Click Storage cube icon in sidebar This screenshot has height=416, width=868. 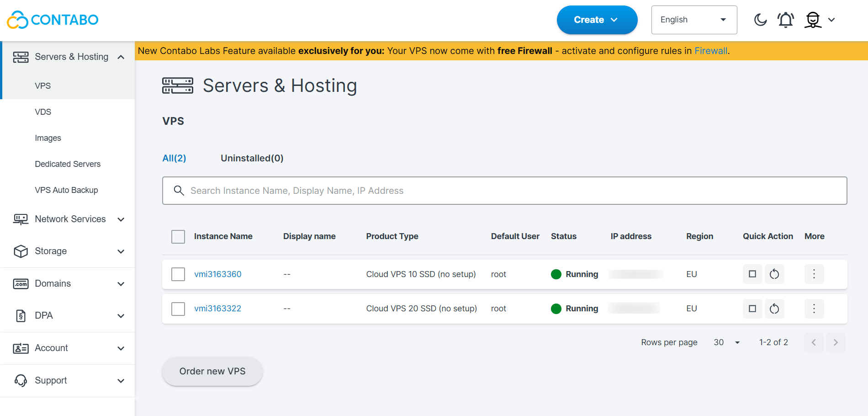click(21, 251)
